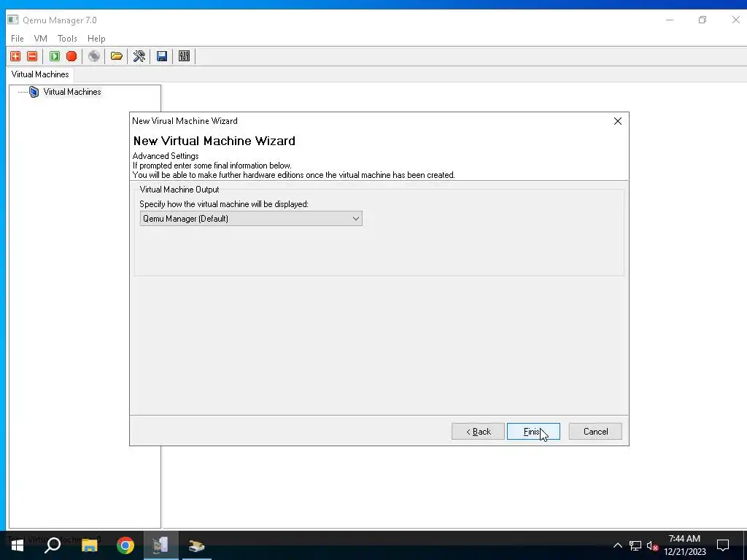Click the red plus add VM icon
This screenshot has width=747, height=560.
click(15, 56)
